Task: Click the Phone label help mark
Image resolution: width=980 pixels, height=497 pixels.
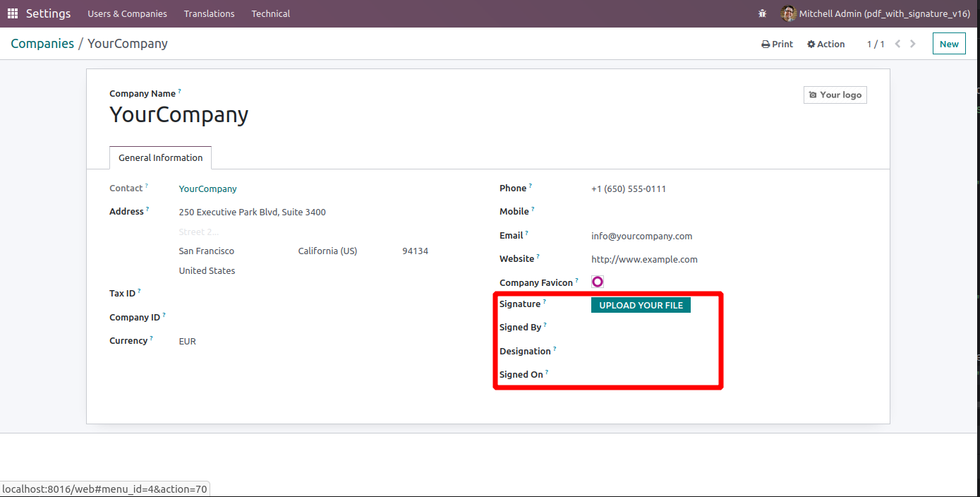Action: click(531, 186)
